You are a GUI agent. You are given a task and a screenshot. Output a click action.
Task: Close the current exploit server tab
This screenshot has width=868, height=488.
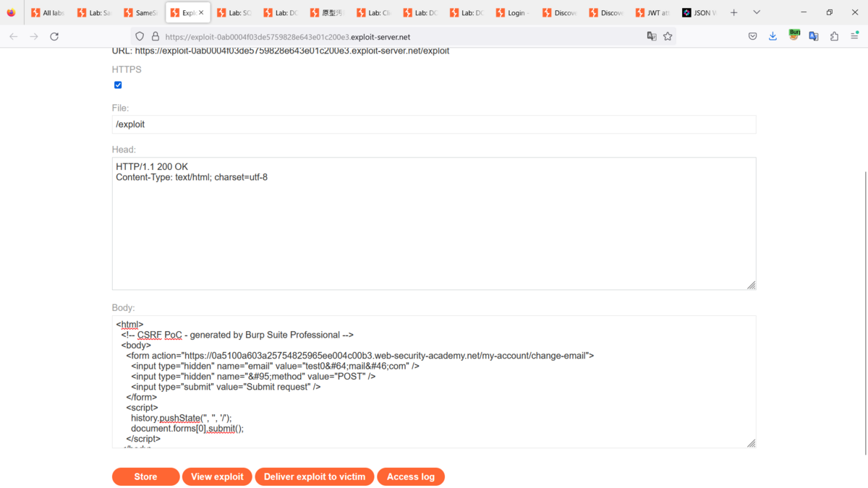click(x=201, y=13)
